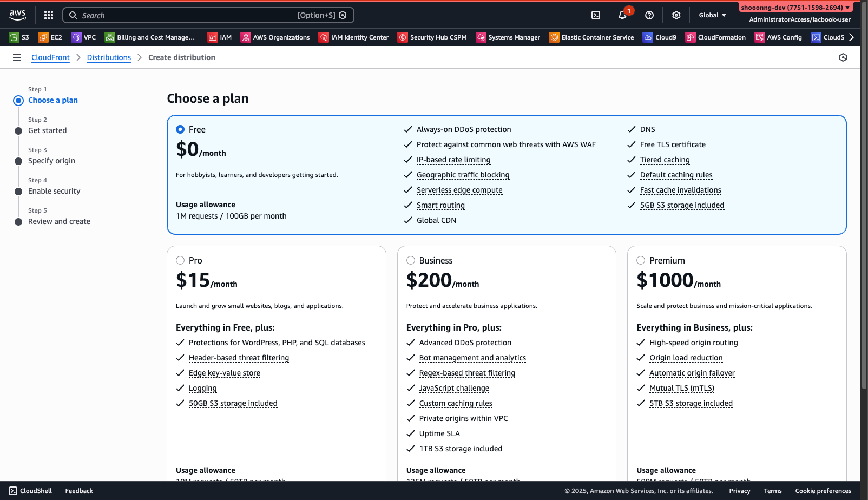Open the notifications bell
This screenshot has width=868, height=500.
pos(622,15)
